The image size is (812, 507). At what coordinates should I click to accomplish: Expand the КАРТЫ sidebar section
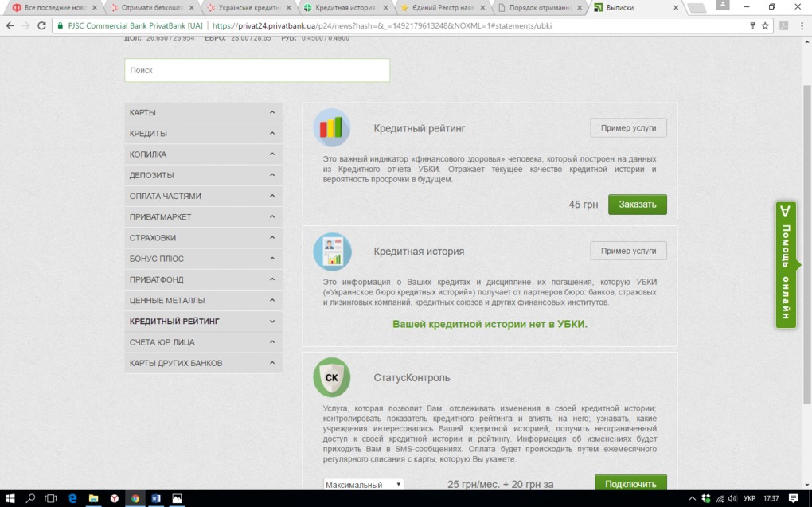tap(203, 113)
